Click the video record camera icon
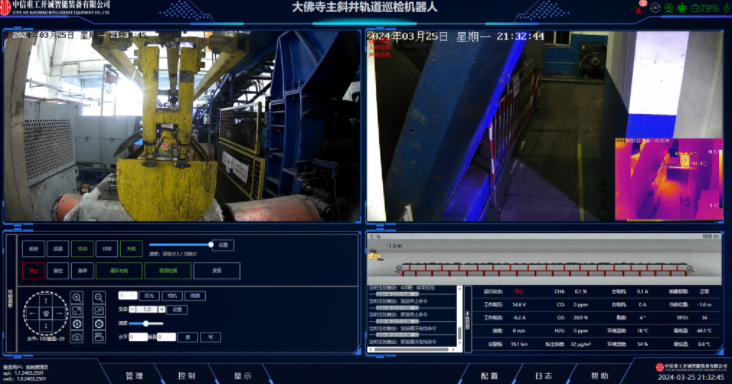The height and width of the screenshot is (384, 732). pos(99,337)
